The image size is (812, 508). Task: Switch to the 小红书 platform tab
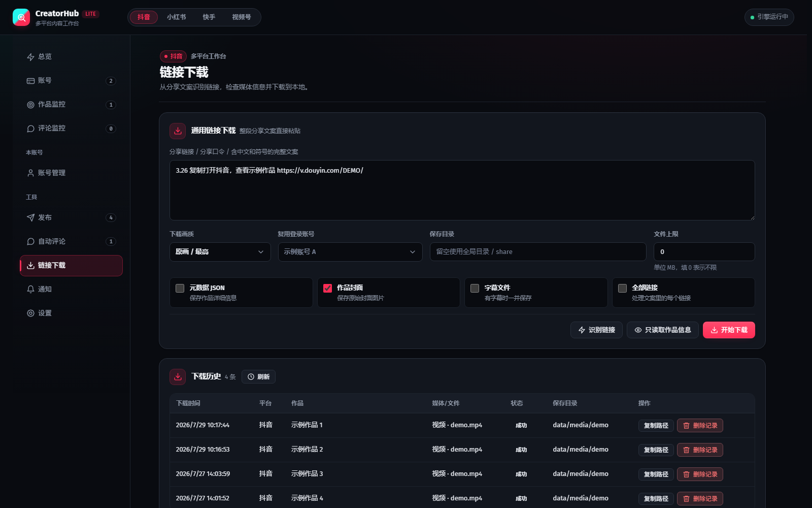[x=176, y=17]
